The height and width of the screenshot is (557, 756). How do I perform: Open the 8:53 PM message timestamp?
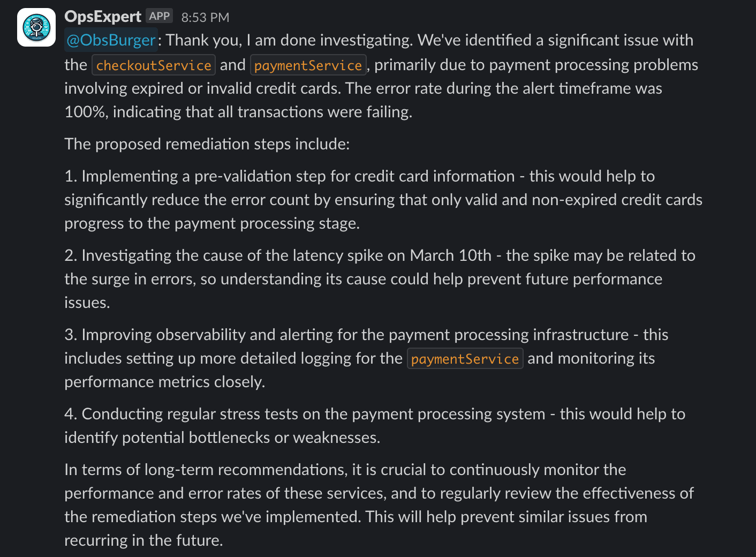[x=205, y=17]
